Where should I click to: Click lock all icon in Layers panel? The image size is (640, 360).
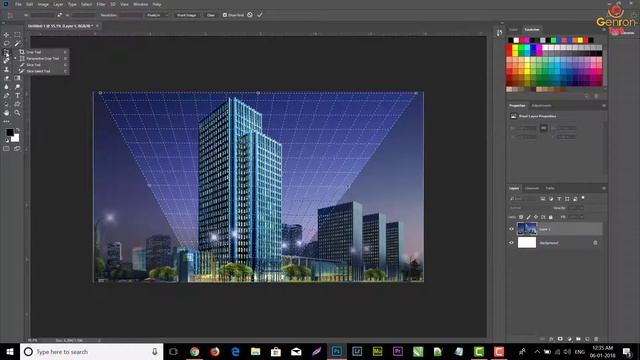pos(550,217)
